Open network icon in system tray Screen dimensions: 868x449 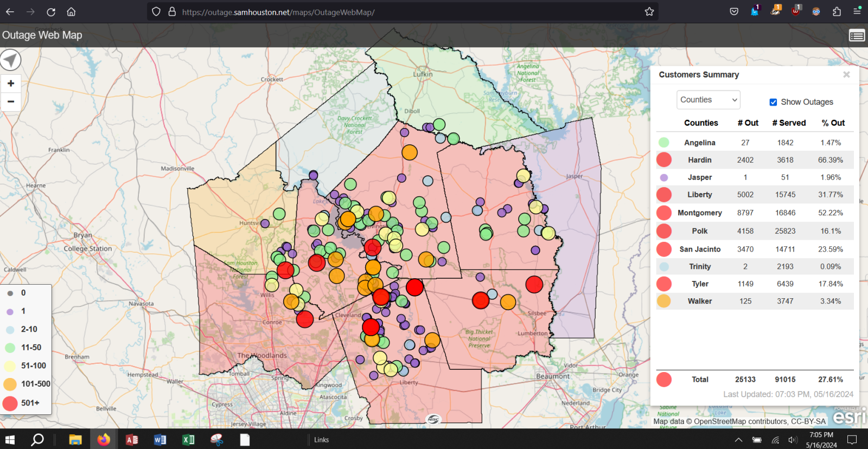pyautogui.click(x=775, y=440)
